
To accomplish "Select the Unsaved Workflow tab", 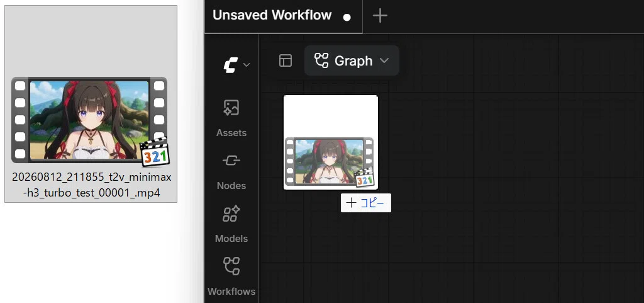I will click(284, 16).
